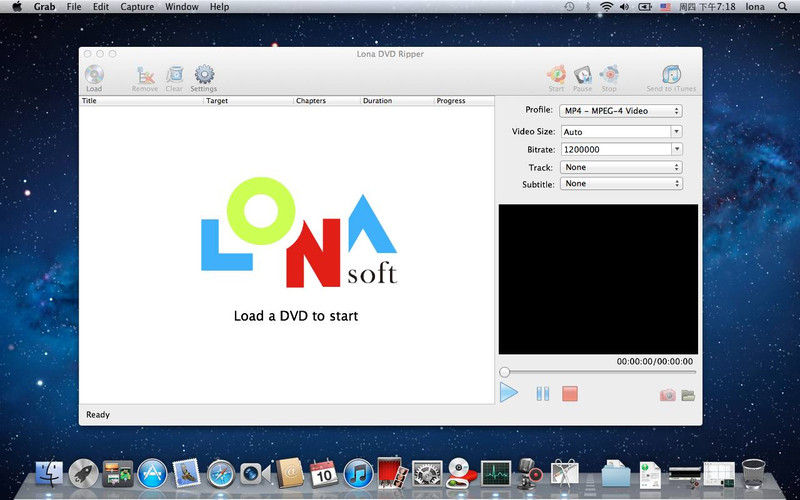Viewport: 800px width, 500px height.
Task: Open the File menu
Action: (74, 7)
